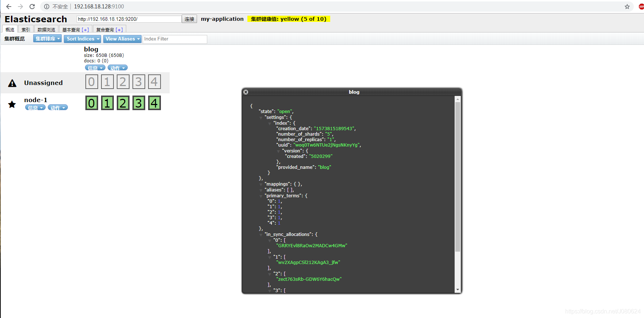Collapse the "mappings" JSON node
Screen dimensions: 644x318
[x=261, y=185]
